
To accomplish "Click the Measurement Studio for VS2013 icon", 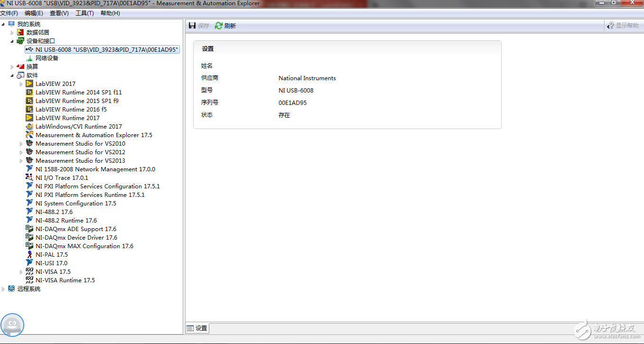I will point(29,161).
